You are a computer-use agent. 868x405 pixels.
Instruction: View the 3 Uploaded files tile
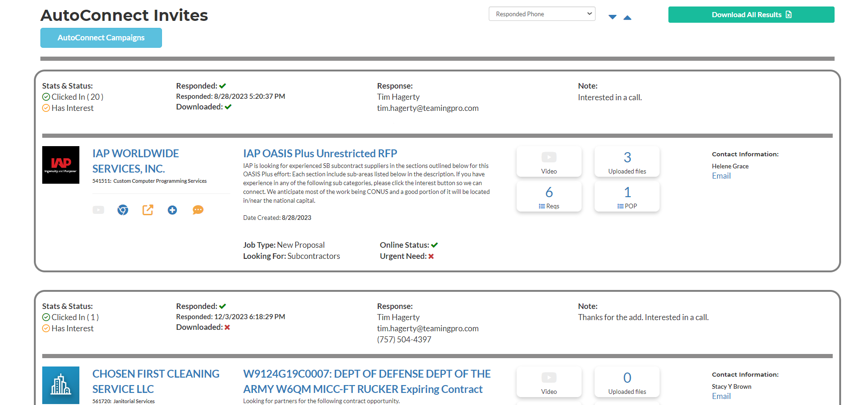[x=627, y=162]
